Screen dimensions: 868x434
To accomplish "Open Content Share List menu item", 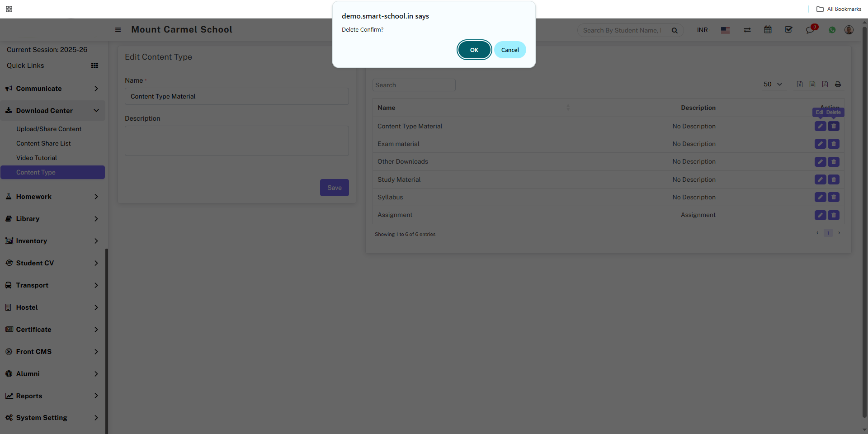I will [43, 143].
